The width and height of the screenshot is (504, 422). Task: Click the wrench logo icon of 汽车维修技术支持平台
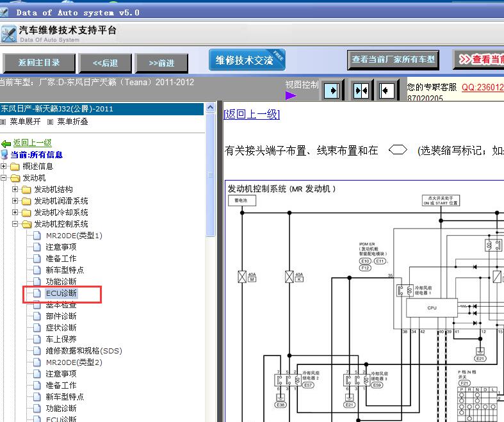8,35
